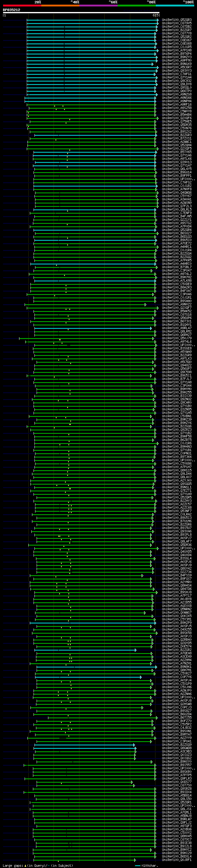Click the red 20% identity legend bar
The height and width of the screenshot is (868, 197).
[22, 6]
